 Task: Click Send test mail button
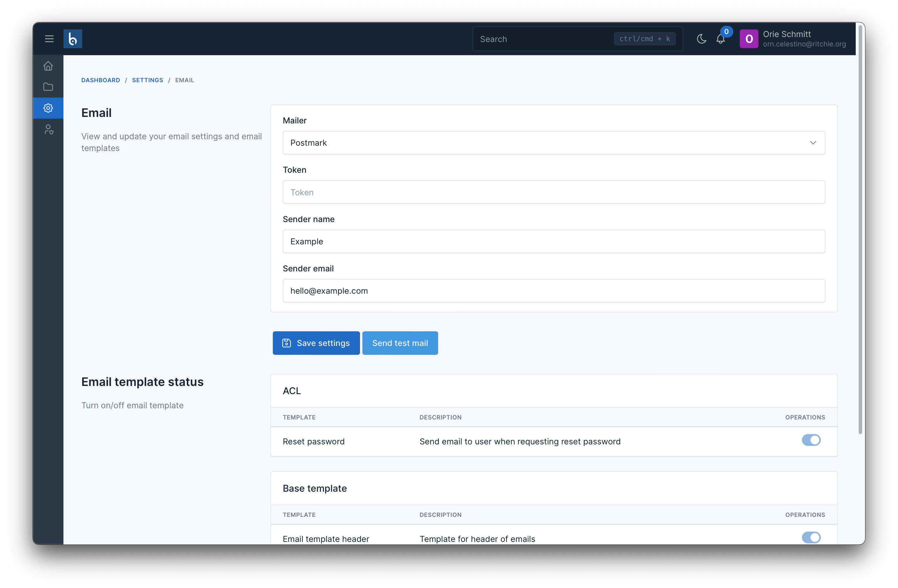(x=400, y=343)
